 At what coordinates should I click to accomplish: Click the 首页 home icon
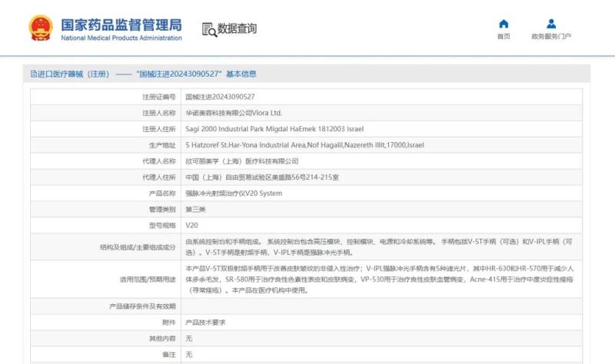coord(504,23)
